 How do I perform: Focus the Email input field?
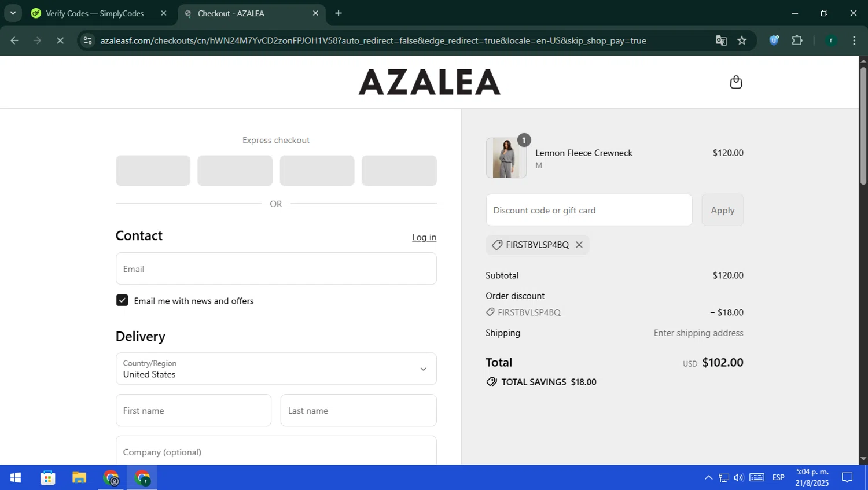pos(276,268)
